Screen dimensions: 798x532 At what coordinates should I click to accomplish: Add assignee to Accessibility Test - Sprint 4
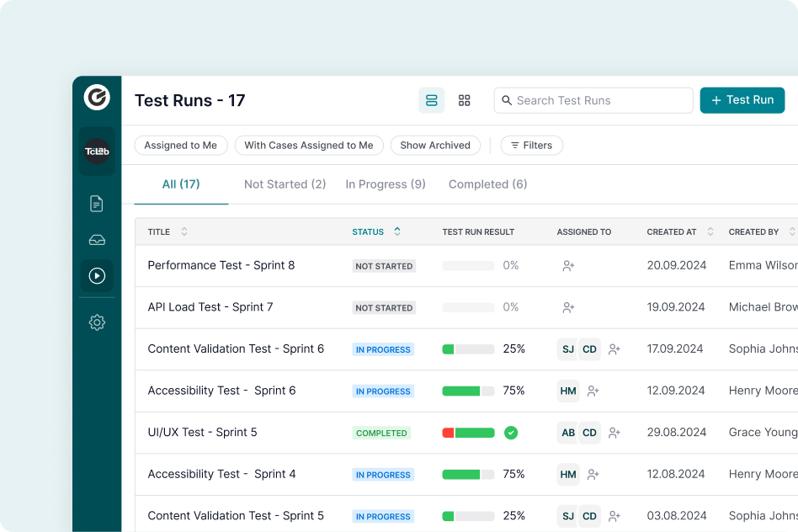pos(593,475)
